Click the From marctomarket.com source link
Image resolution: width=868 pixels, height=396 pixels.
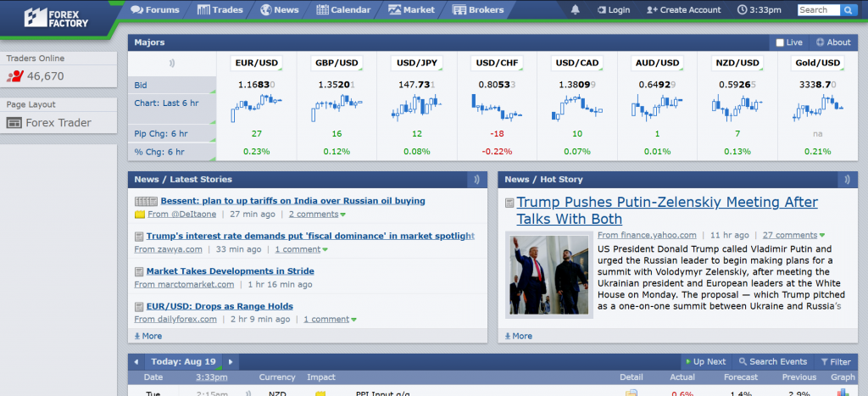(184, 284)
